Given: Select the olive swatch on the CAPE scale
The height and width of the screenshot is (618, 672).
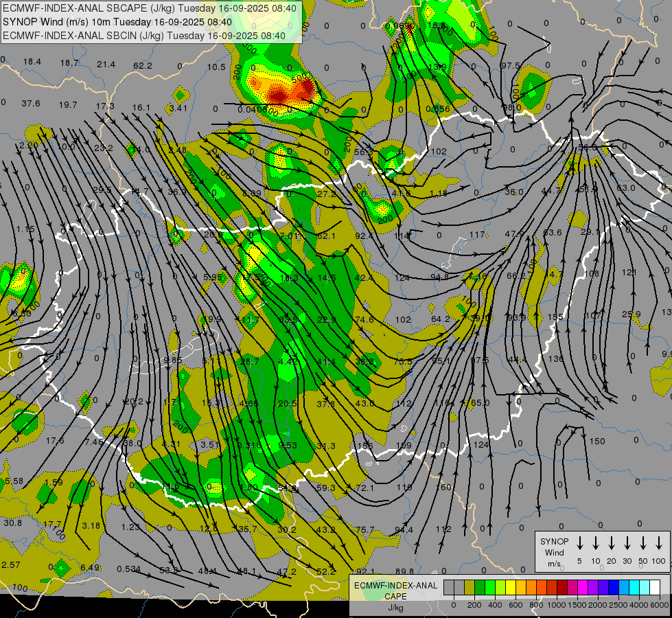Looking at the screenshot, I should pos(470,587).
